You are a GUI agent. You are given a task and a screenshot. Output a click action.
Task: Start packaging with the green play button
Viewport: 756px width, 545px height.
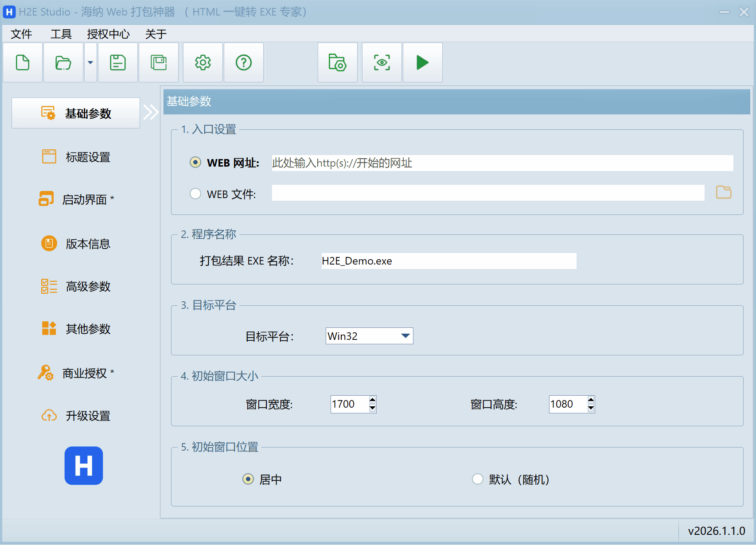pyautogui.click(x=422, y=62)
